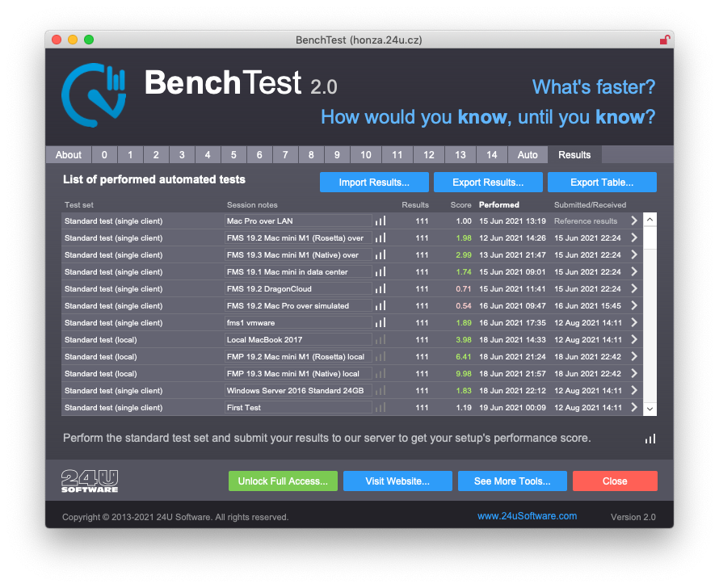719x588 pixels.
Task: Switch to the About tab
Action: click(69, 155)
